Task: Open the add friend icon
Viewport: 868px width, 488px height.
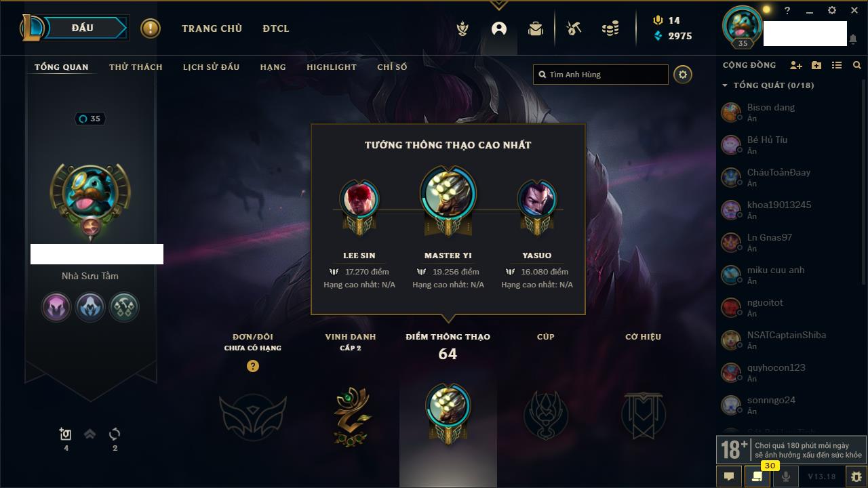Action: coord(796,66)
